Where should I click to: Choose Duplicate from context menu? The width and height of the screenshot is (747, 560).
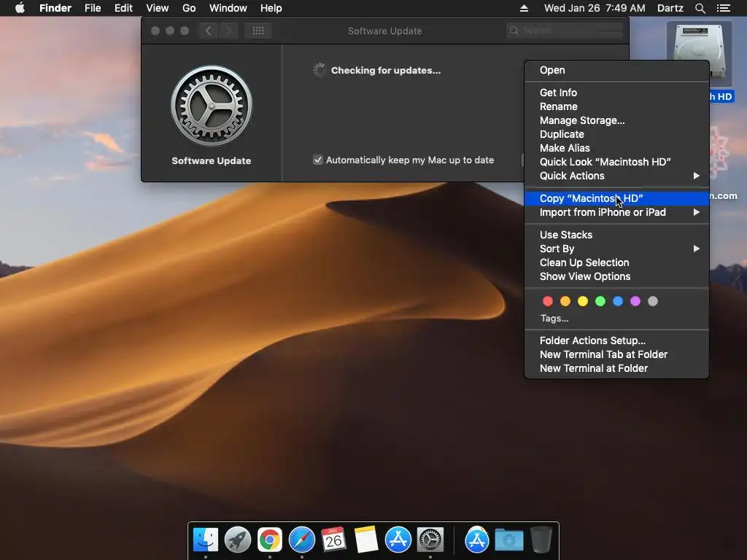[616, 134]
